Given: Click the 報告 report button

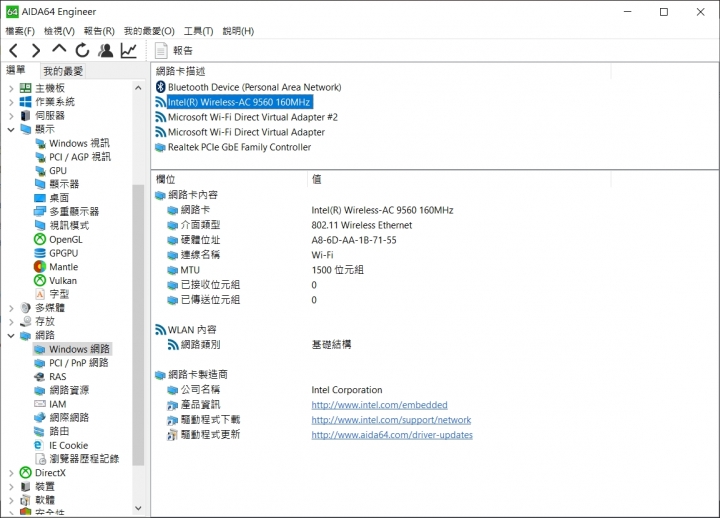Looking at the screenshot, I should coord(174,51).
